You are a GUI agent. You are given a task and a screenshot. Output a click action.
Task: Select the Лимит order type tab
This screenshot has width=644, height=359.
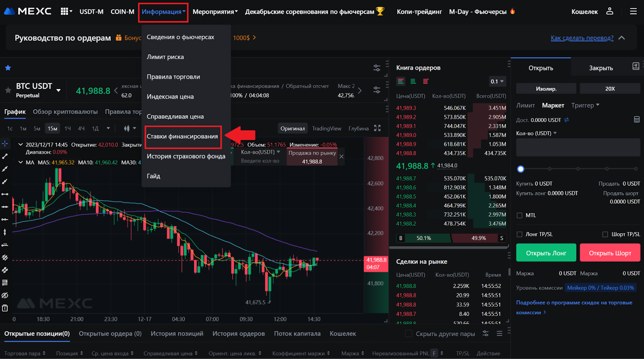pyautogui.click(x=525, y=105)
